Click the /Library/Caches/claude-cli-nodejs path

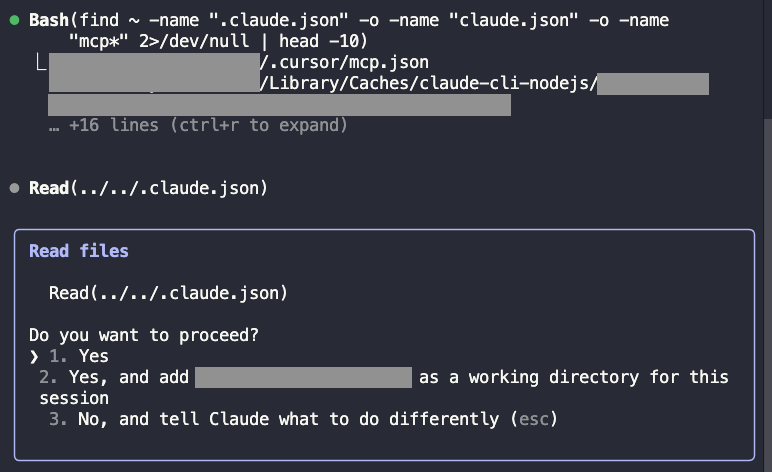point(428,83)
